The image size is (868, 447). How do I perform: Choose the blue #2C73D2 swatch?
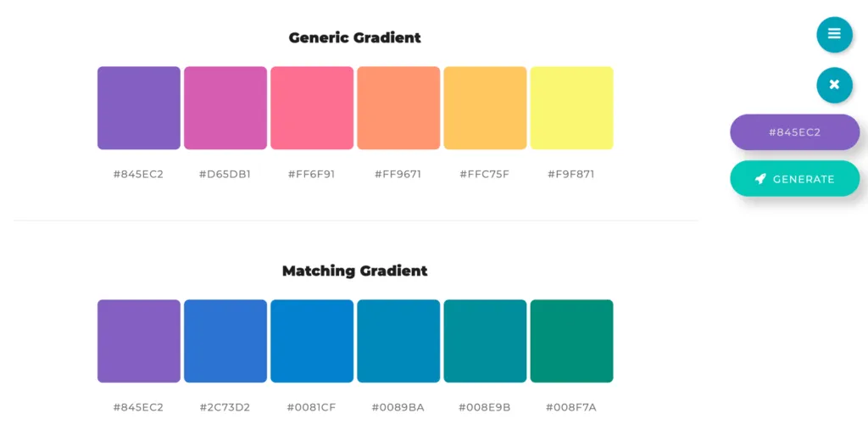point(225,341)
